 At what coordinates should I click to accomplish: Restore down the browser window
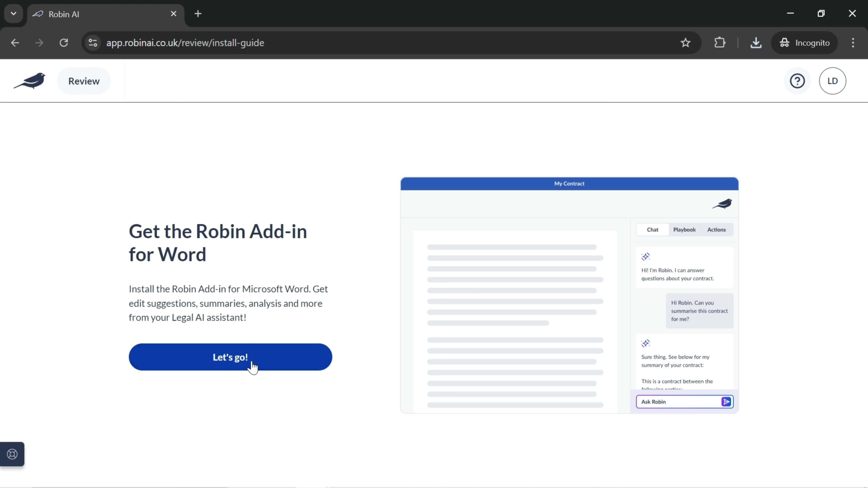tap(821, 14)
